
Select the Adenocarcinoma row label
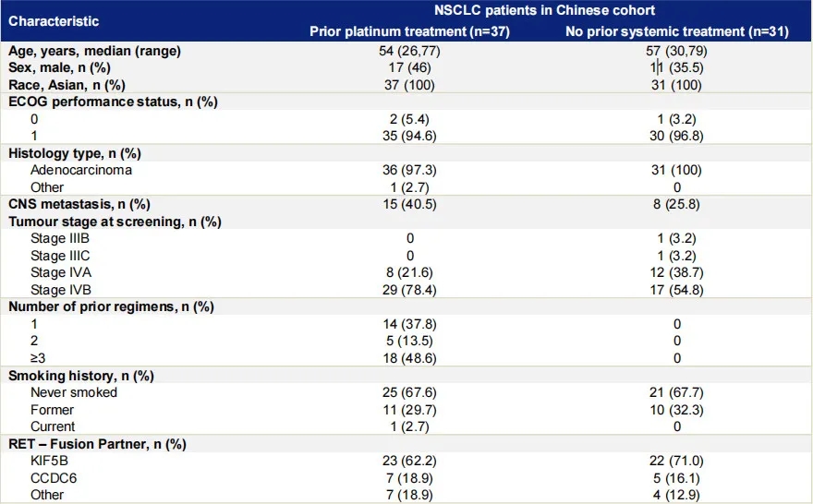coord(80,170)
